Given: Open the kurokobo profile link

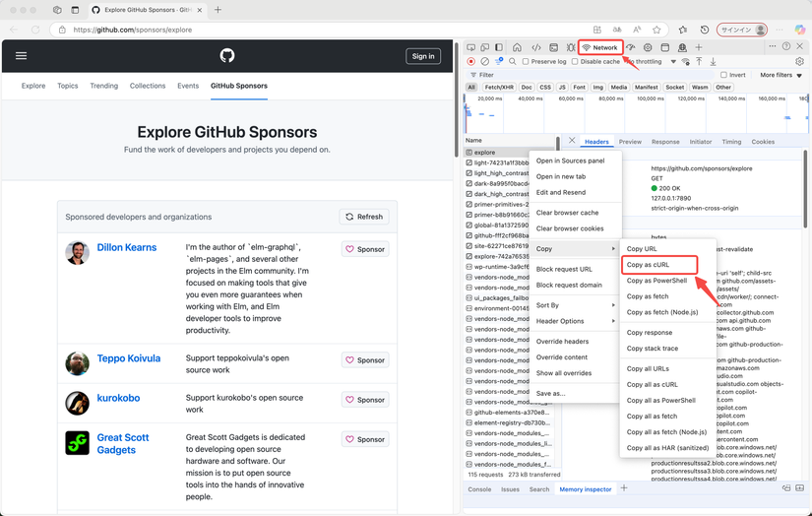Looking at the screenshot, I should 118,398.
